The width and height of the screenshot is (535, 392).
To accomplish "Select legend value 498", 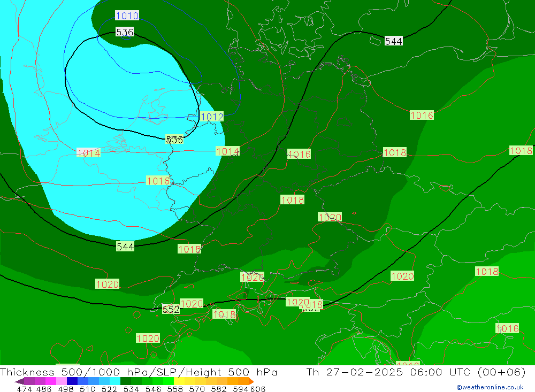I will click(65, 389).
